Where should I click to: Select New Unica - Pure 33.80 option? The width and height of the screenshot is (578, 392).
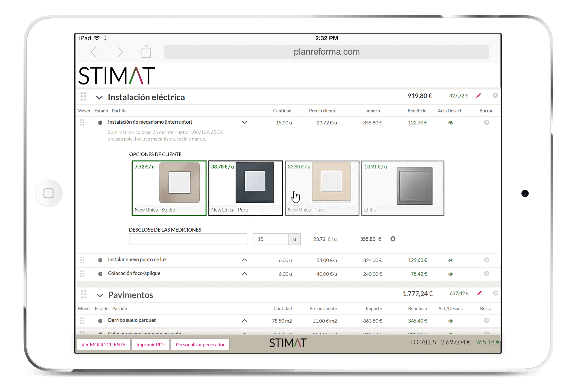coord(322,188)
